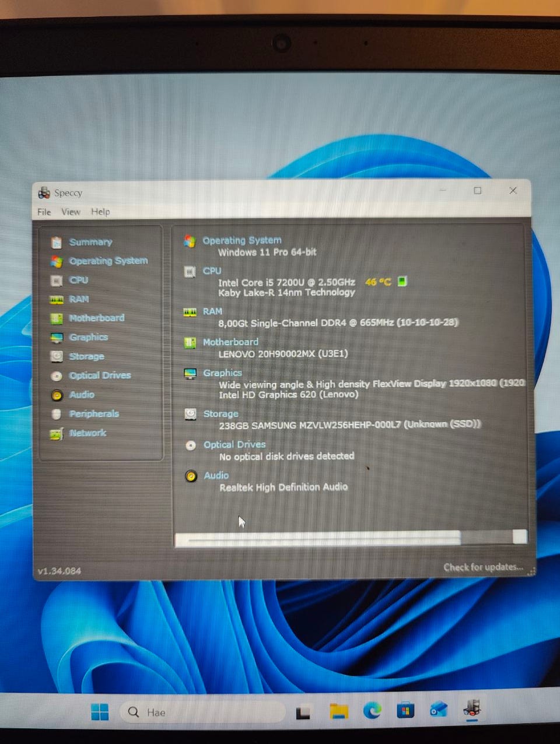Image resolution: width=560 pixels, height=744 pixels.
Task: Click the Windows Start button
Action: 100,712
